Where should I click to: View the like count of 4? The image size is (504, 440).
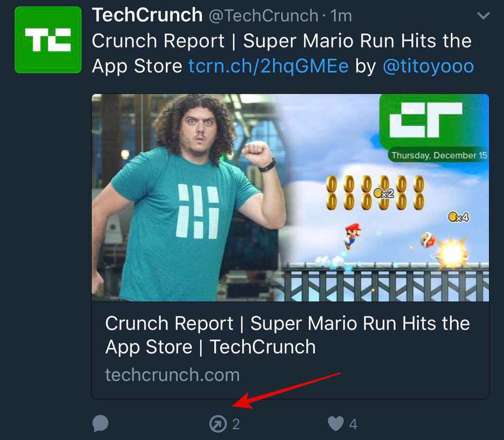[x=353, y=424]
